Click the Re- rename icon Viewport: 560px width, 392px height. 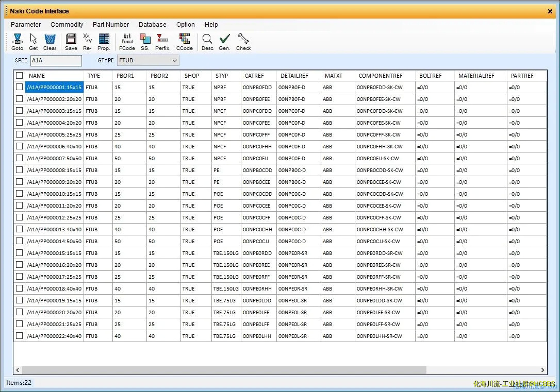tap(87, 42)
